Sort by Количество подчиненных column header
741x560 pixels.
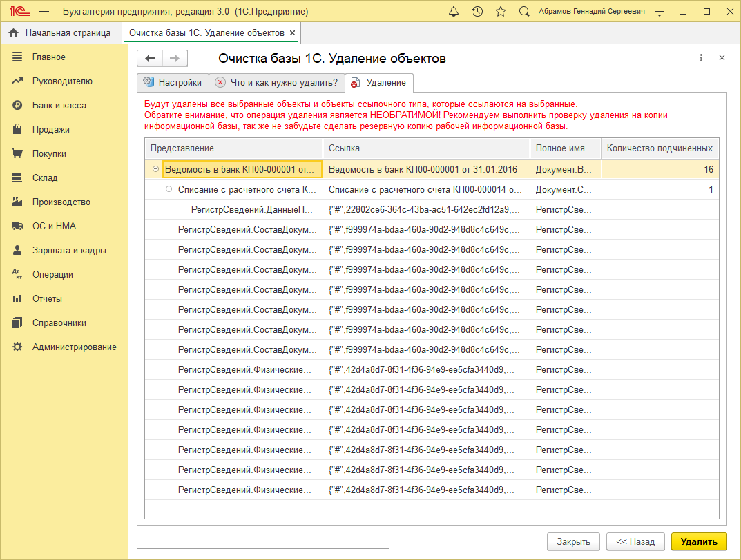pos(660,148)
